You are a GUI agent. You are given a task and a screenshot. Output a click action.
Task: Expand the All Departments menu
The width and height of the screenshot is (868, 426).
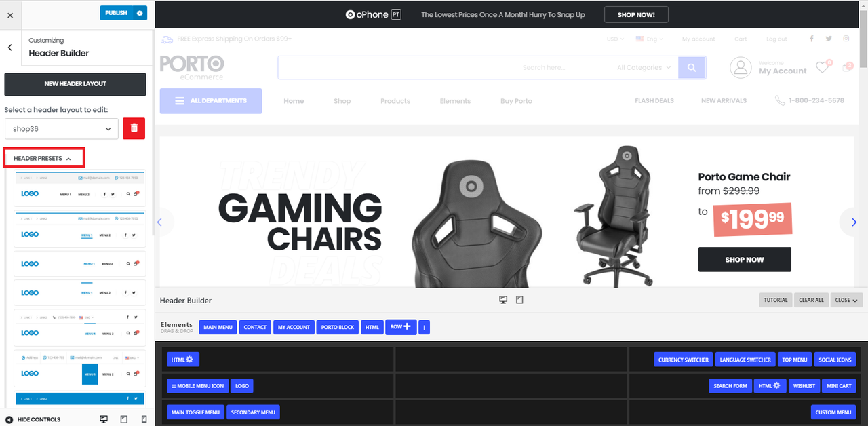(x=211, y=100)
